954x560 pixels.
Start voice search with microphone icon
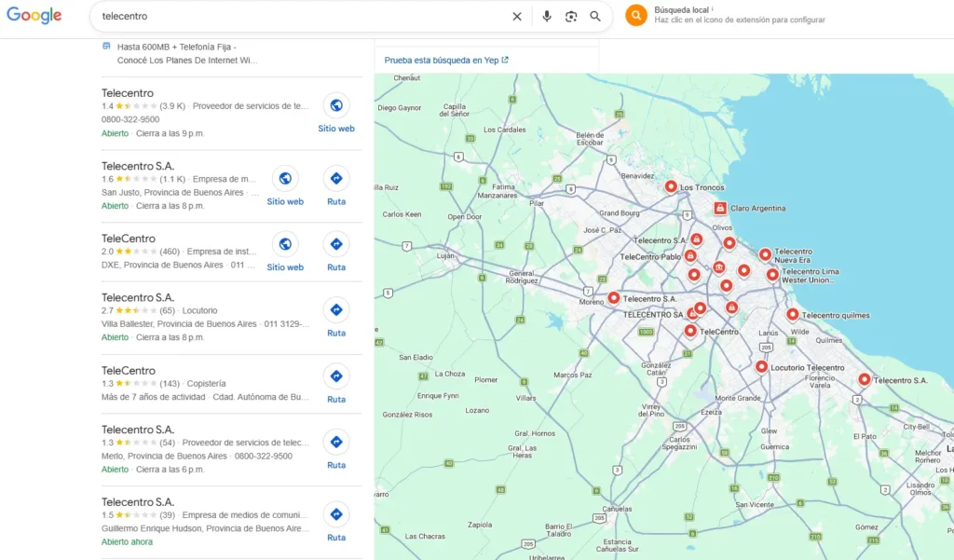(x=547, y=17)
